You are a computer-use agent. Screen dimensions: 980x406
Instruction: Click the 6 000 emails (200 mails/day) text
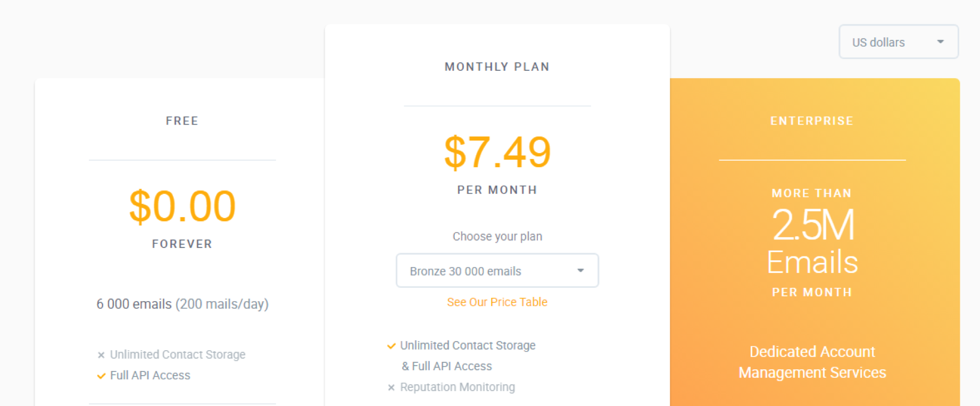coord(182,304)
